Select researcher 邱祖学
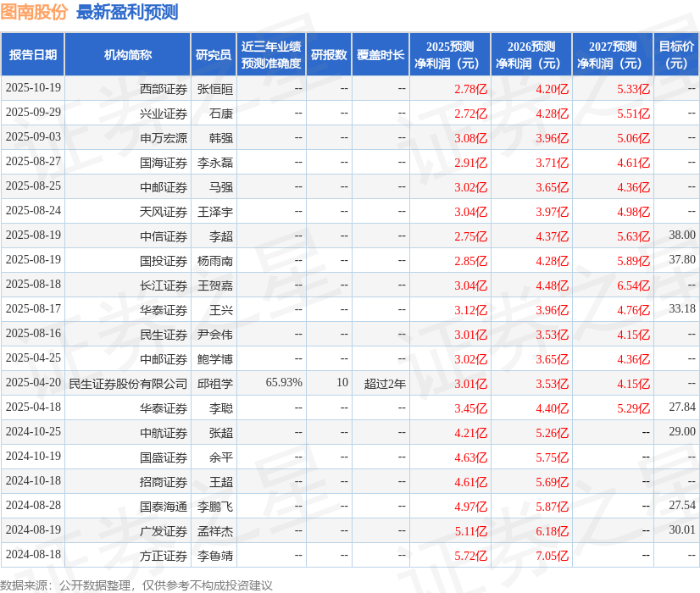The image size is (700, 593). pos(214,383)
